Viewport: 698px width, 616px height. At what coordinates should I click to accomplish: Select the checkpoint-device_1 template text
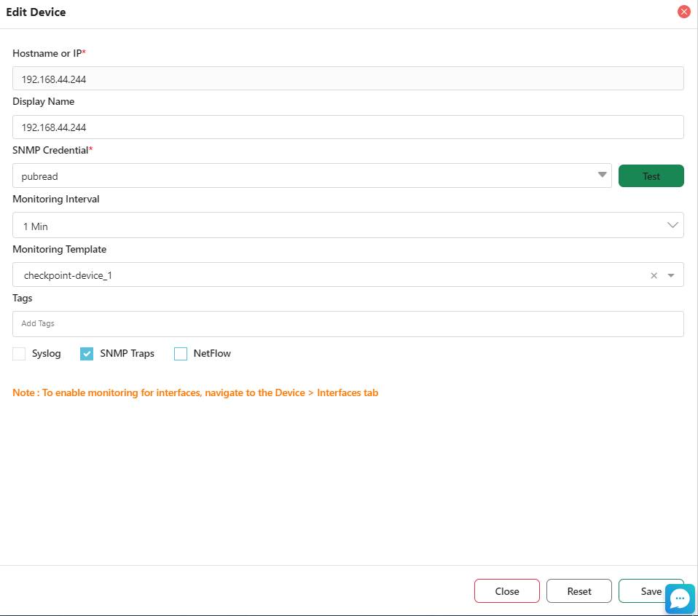click(x=68, y=275)
